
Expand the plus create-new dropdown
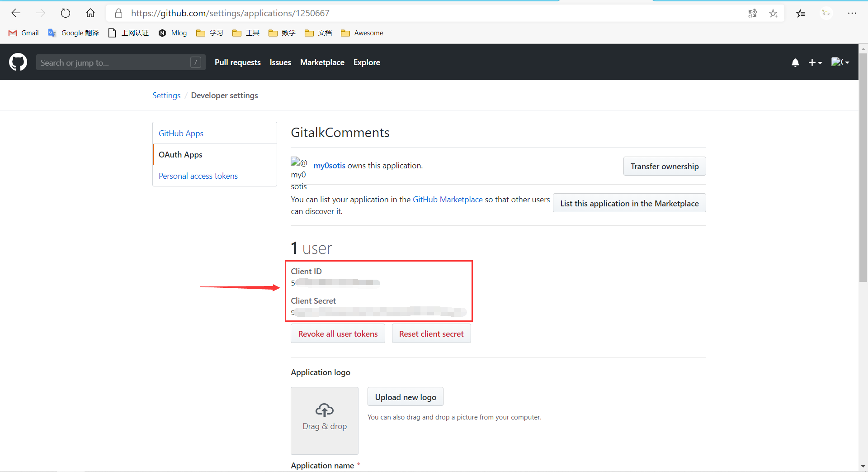coord(815,62)
